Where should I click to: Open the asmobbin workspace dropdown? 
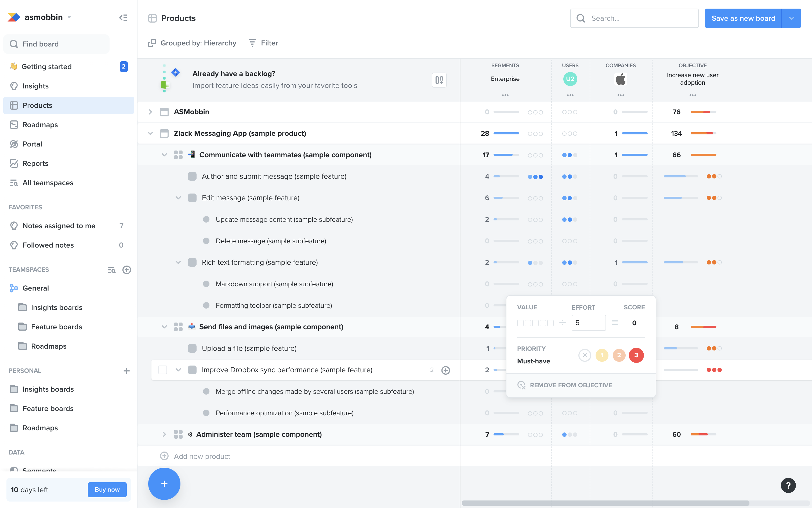(69, 17)
